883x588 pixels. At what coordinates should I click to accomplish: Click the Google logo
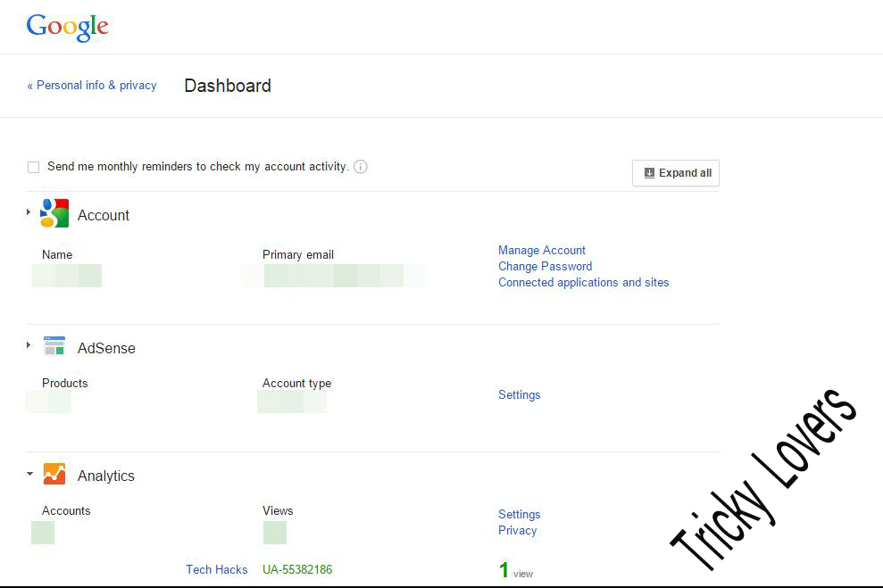click(x=67, y=27)
